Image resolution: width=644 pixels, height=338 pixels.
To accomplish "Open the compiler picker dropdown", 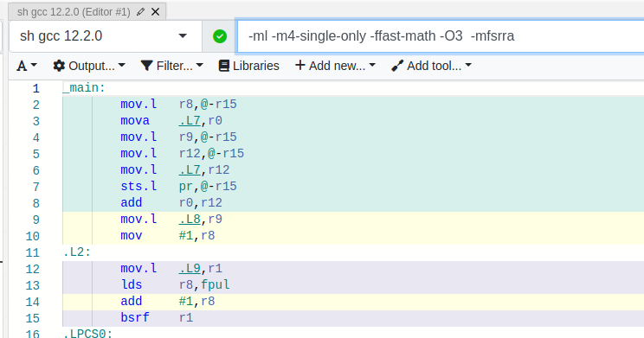I will (106, 36).
